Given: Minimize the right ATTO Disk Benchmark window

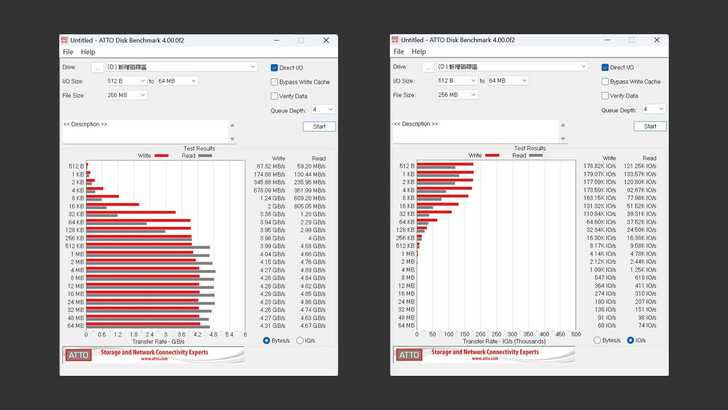Looking at the screenshot, I should (x=607, y=40).
